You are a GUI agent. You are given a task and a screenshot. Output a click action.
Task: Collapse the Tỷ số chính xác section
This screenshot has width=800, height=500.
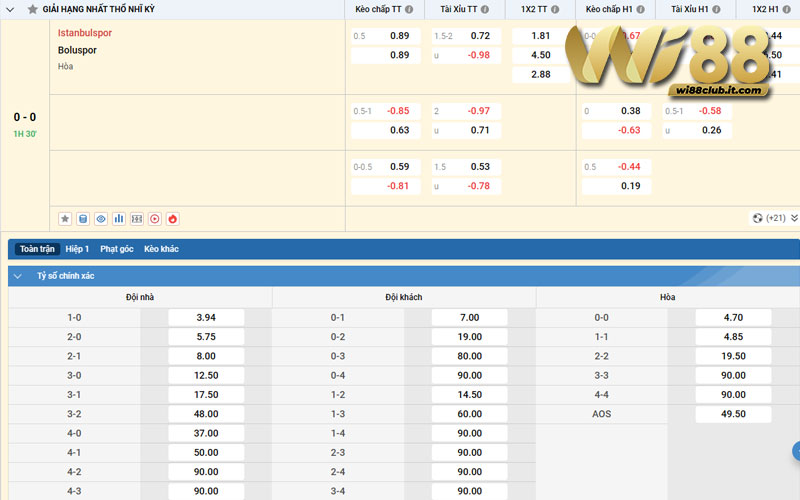click(18, 276)
